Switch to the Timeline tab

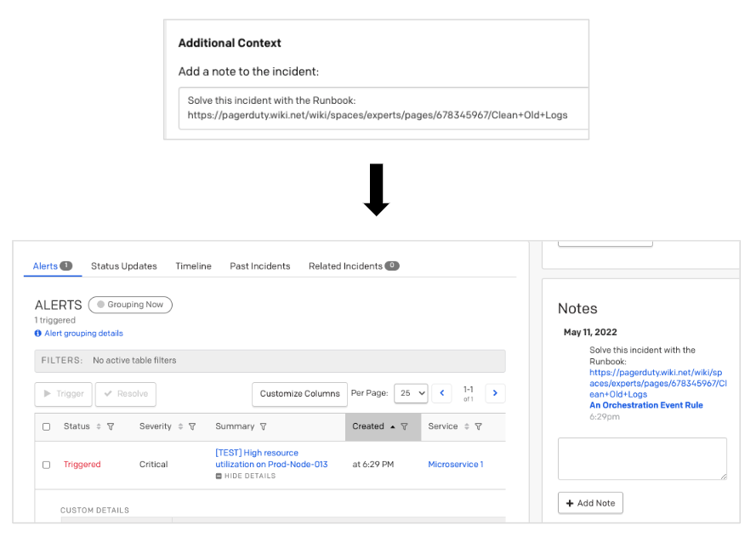point(193,266)
